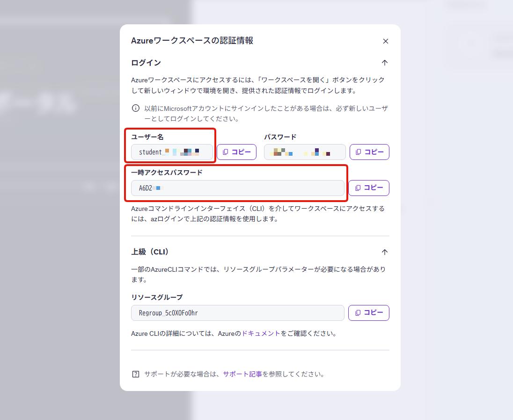Click the リソースグループ label
513x420 pixels.
pos(157,297)
